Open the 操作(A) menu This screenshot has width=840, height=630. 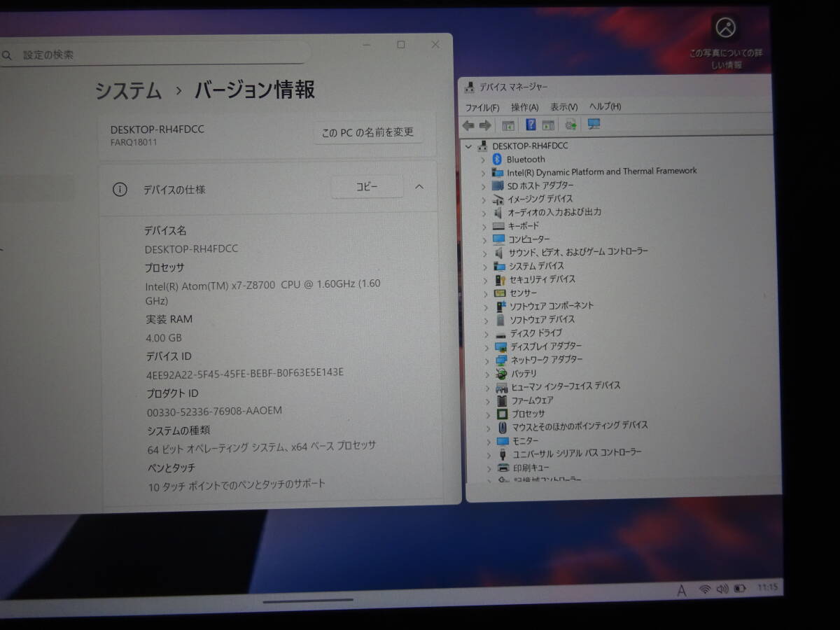(x=524, y=107)
